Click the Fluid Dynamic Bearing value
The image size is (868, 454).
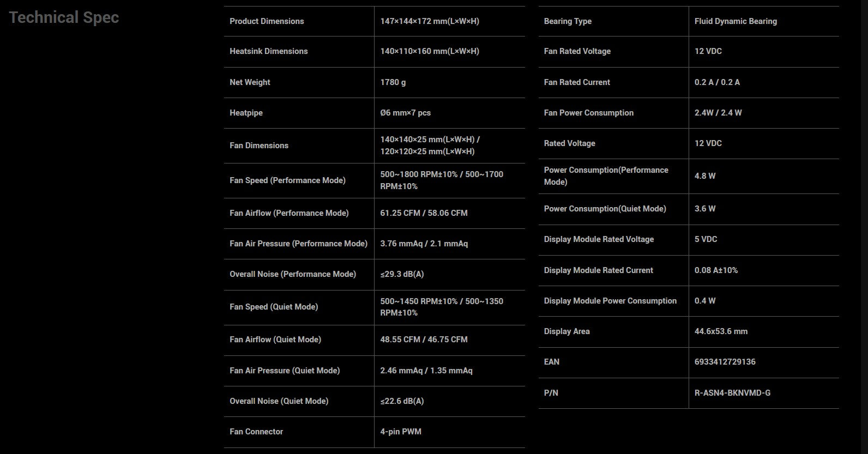[x=736, y=21]
